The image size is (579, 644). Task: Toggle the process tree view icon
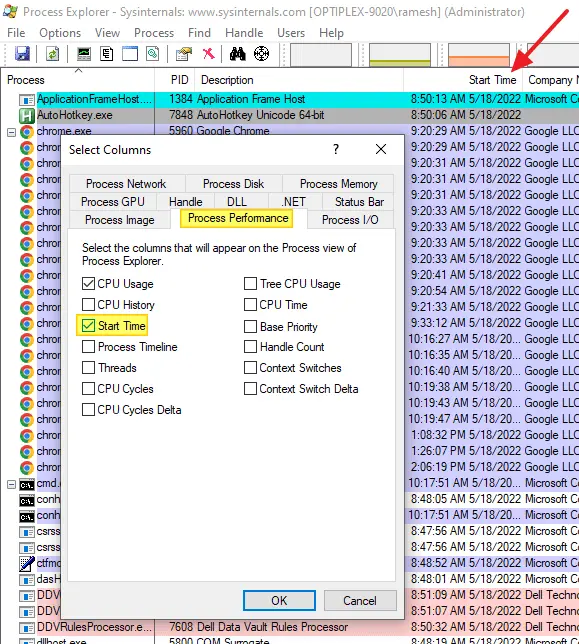tap(107, 54)
